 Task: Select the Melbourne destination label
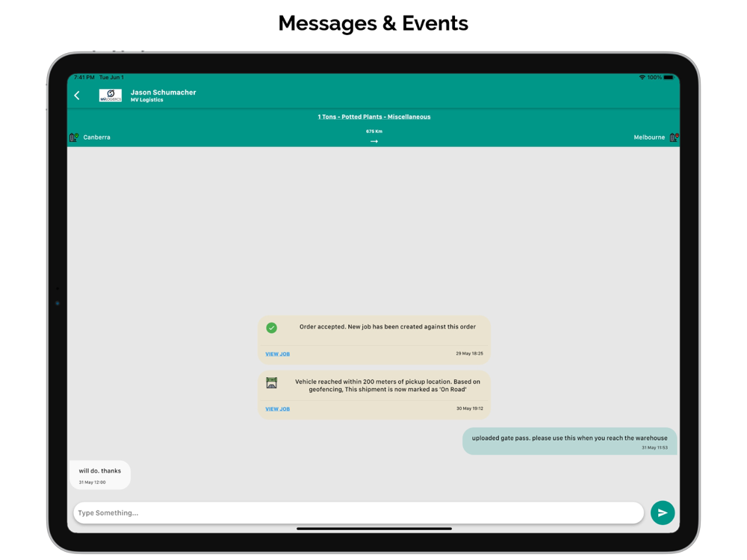[649, 137]
